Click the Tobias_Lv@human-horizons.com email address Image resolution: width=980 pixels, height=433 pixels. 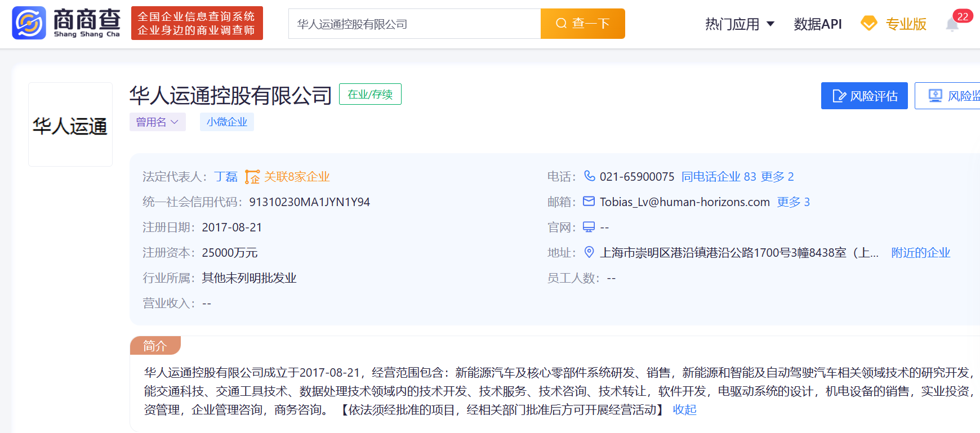click(685, 202)
